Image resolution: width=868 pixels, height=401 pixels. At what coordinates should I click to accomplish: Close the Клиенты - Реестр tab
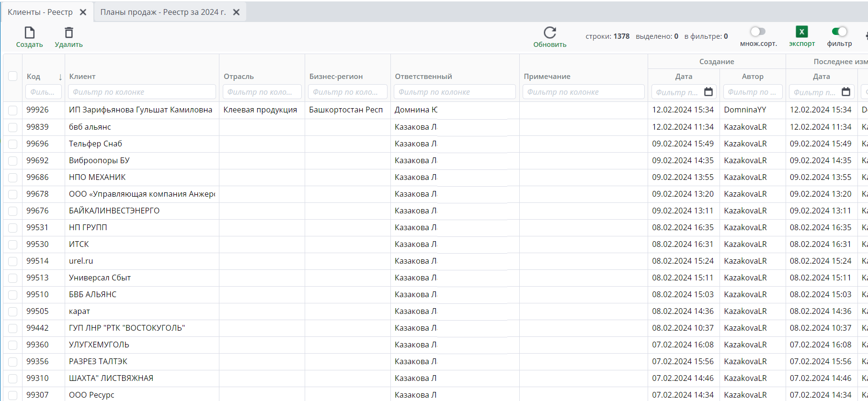[x=83, y=12]
